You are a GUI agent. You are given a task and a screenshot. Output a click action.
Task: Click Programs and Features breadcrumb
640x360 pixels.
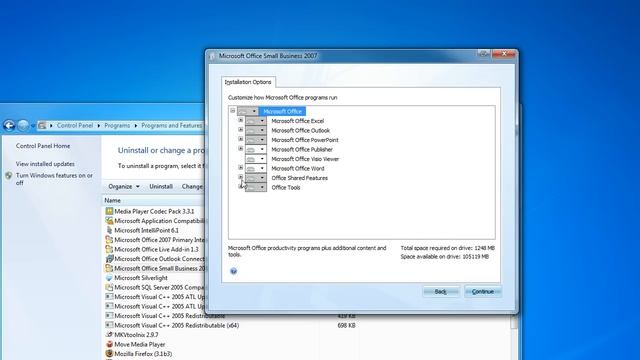point(171,125)
